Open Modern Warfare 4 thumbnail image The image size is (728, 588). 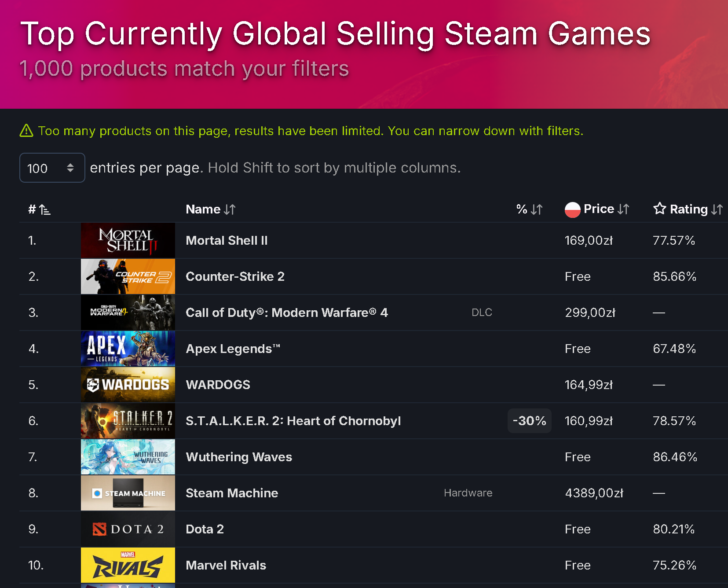[x=128, y=312]
